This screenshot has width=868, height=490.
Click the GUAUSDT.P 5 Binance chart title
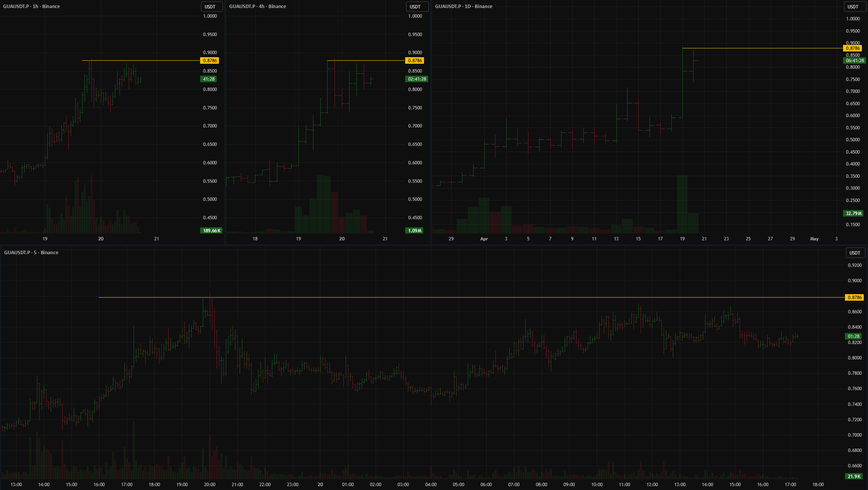(31, 252)
